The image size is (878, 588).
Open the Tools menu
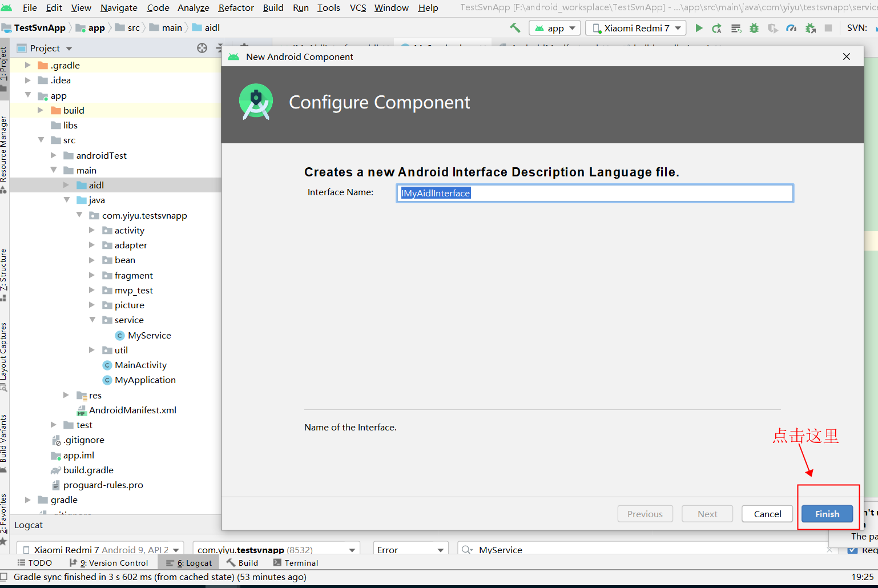tap(329, 8)
